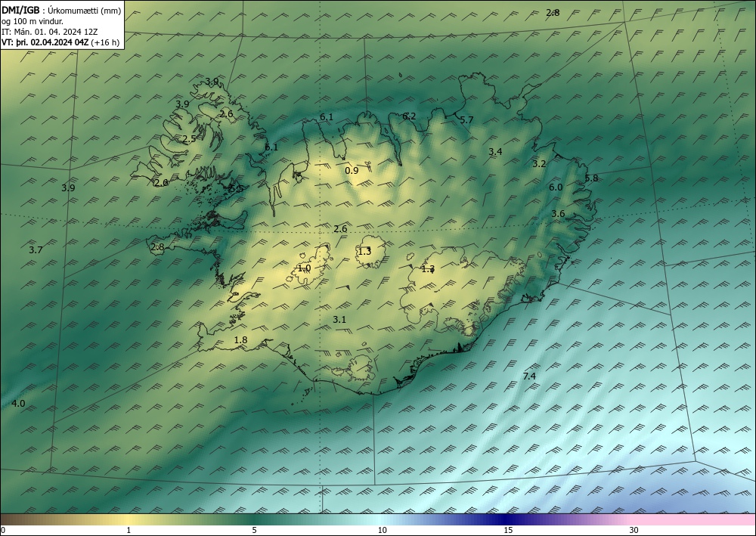756x536 pixels.
Task: Click the 3.2 value label
Action: coord(539,164)
